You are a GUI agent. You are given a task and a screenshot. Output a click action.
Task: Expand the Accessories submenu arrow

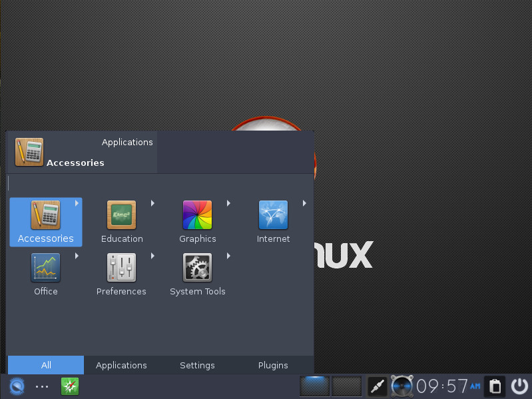(77, 203)
